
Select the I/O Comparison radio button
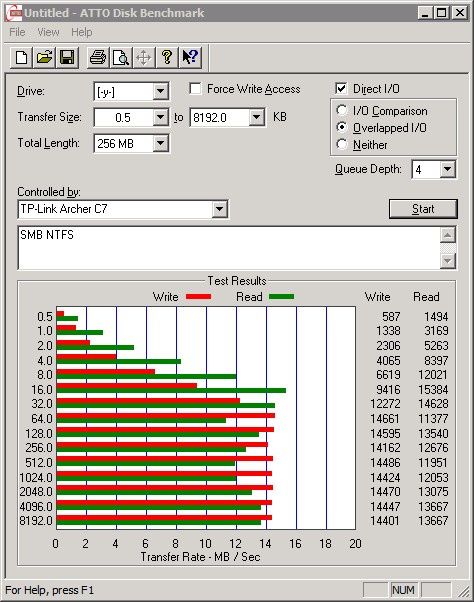click(x=342, y=111)
